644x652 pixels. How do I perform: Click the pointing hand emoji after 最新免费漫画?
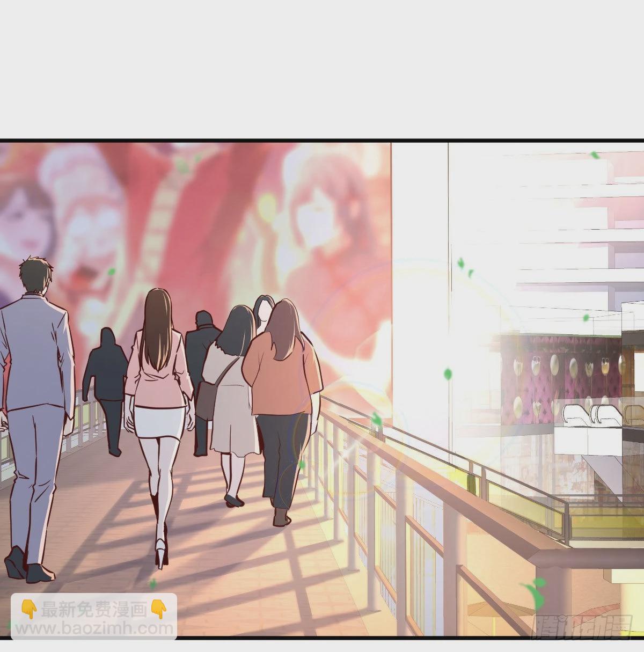pos(158,608)
